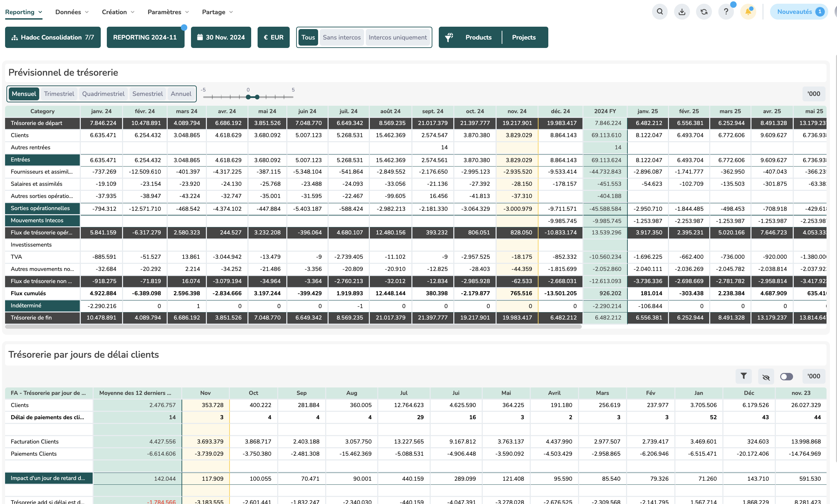Click the 2024 FY column header
Screen dimensions: 837x504
[605, 111]
